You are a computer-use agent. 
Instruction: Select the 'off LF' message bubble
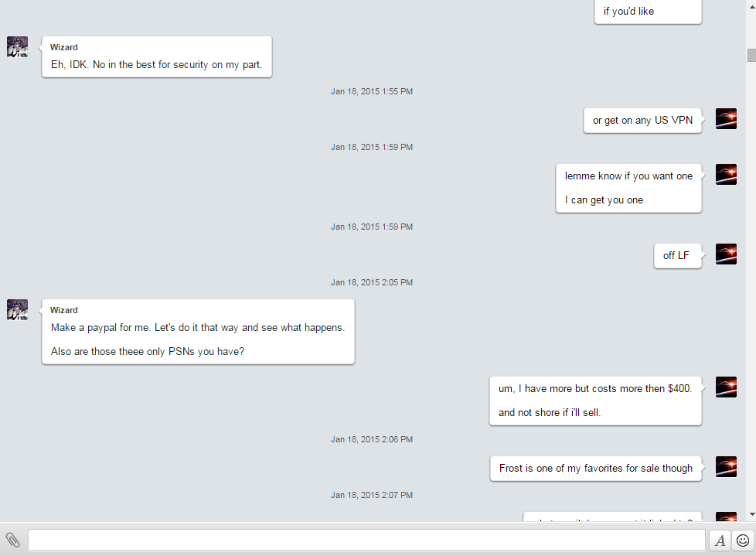pyautogui.click(x=677, y=256)
